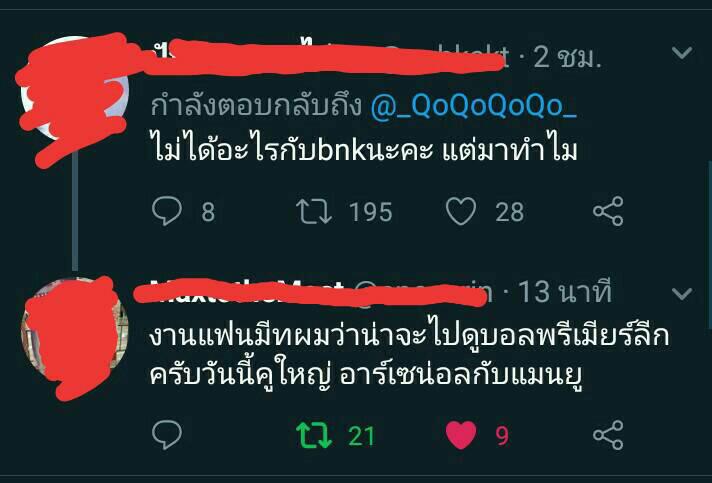Reply to the Premier League tweet

point(167,435)
